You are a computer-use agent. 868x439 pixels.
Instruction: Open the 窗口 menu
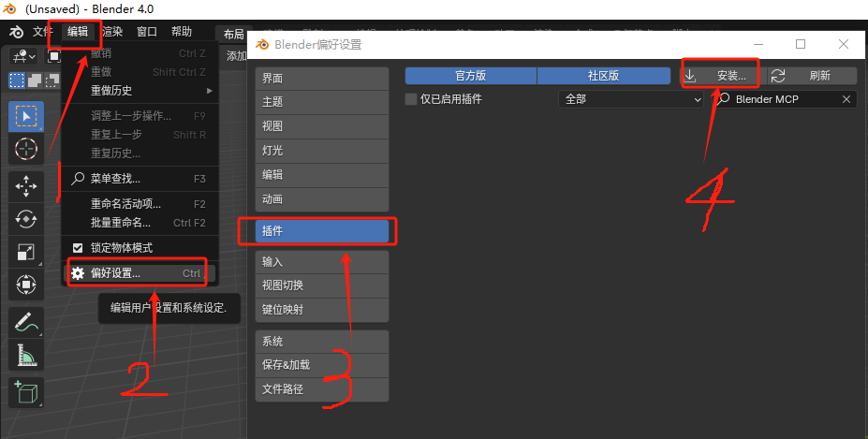click(147, 32)
